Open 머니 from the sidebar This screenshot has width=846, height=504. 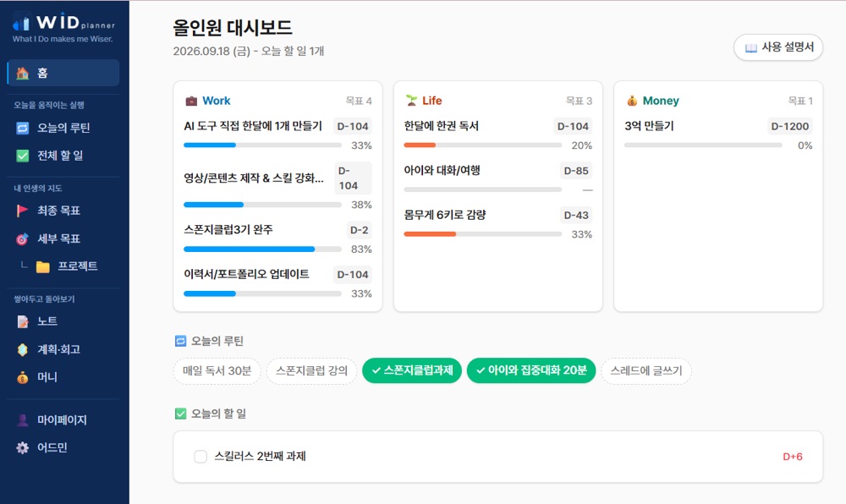(63, 377)
